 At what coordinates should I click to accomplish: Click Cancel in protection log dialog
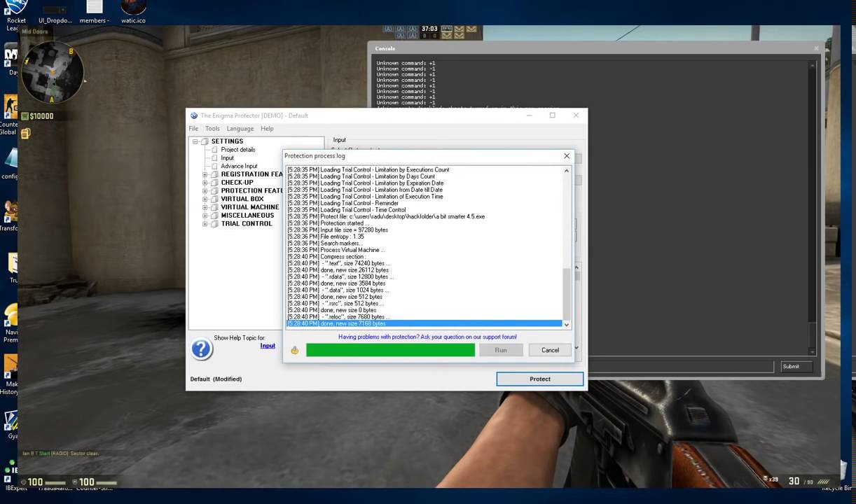point(550,350)
